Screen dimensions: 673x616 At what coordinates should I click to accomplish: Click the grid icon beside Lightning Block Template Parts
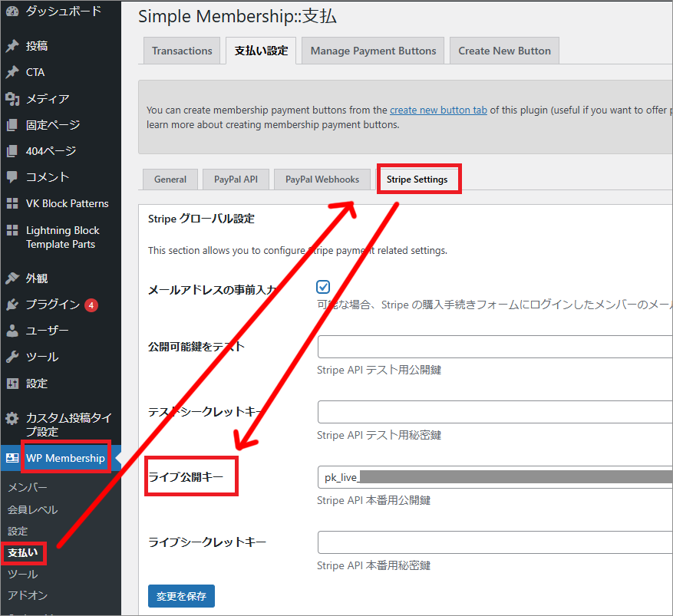point(12,230)
